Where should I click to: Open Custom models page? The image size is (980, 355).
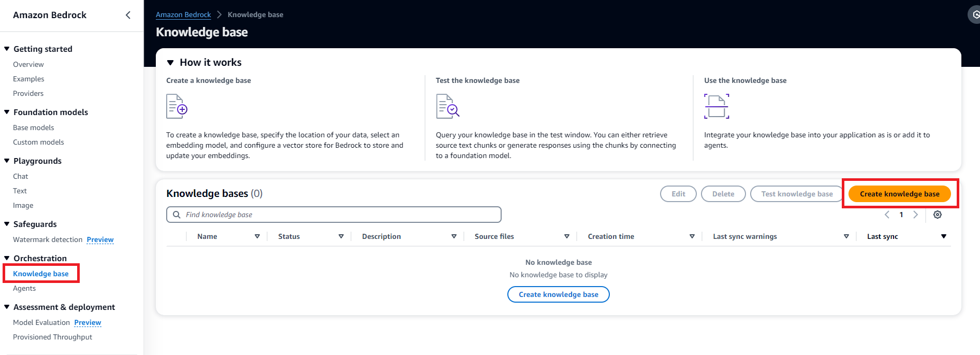(38, 142)
